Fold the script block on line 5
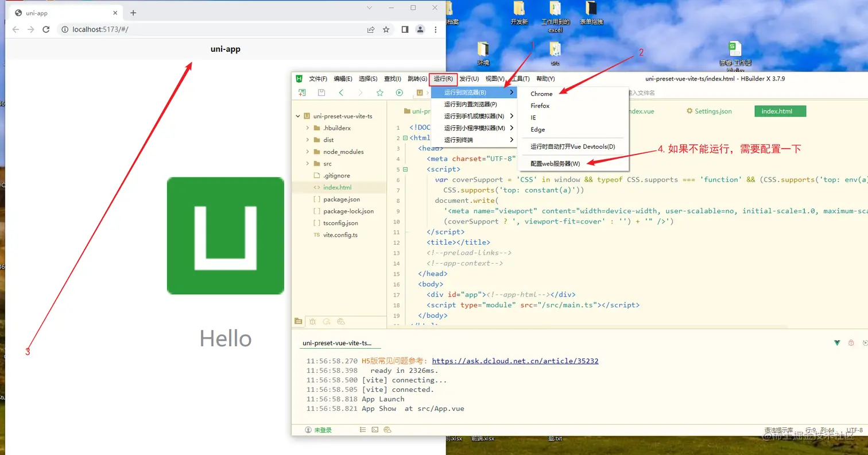 coord(405,169)
